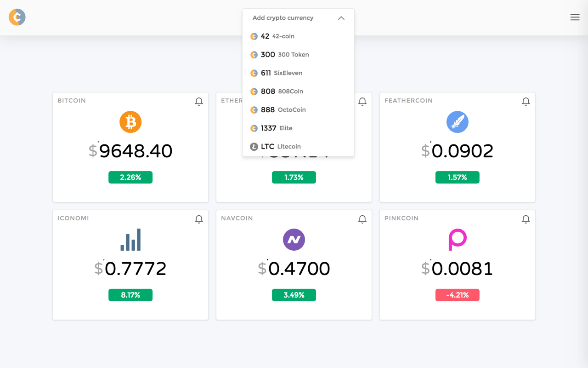Click Ethereum 1.73% change badge
Image resolution: width=588 pixels, height=368 pixels.
tap(294, 177)
